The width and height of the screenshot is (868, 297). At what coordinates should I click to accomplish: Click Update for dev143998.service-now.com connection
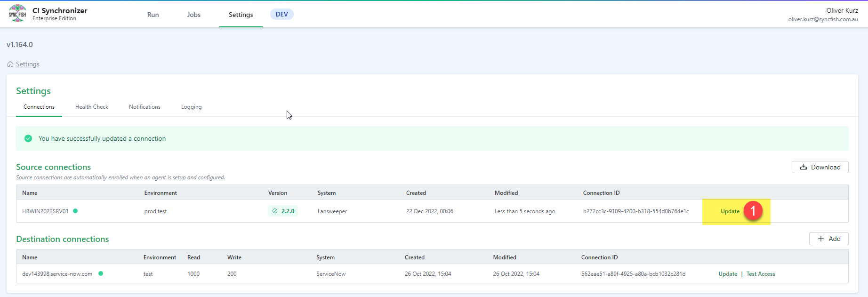coord(728,274)
